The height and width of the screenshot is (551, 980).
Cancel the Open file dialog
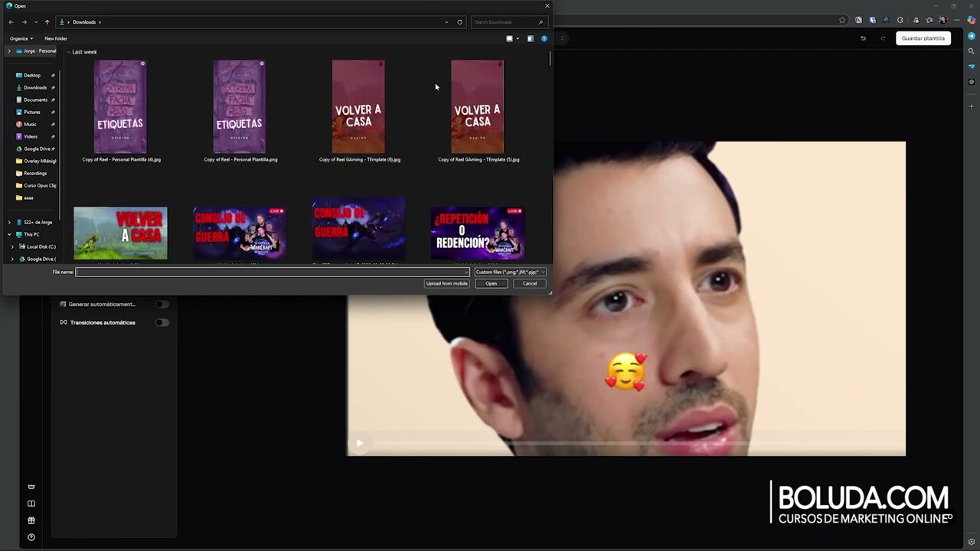[x=530, y=283]
